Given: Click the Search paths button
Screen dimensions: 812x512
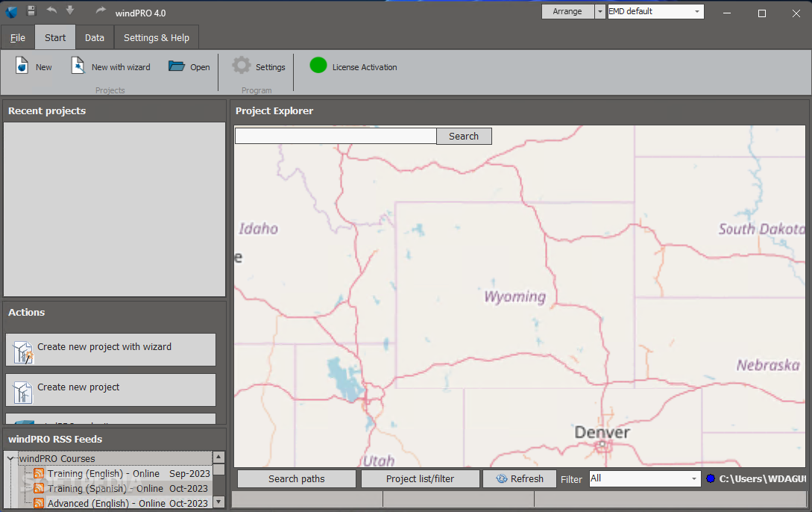Looking at the screenshot, I should pyautogui.click(x=297, y=479).
